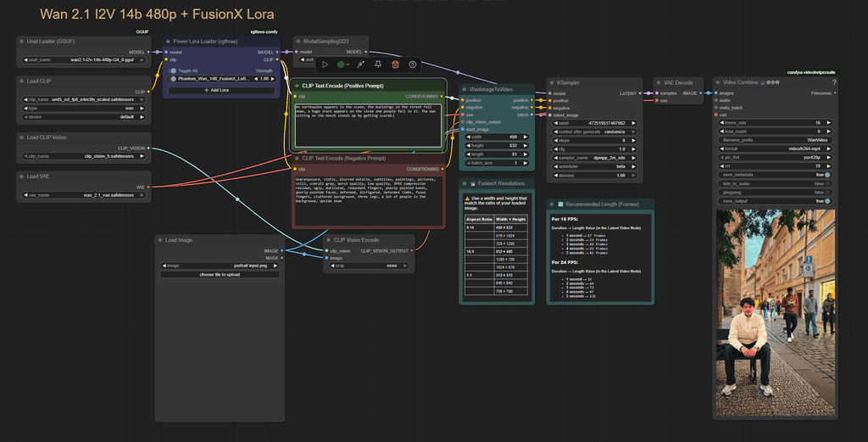Open the device dropdown showing default
This screenshot has height=442, width=868.
tap(84, 117)
